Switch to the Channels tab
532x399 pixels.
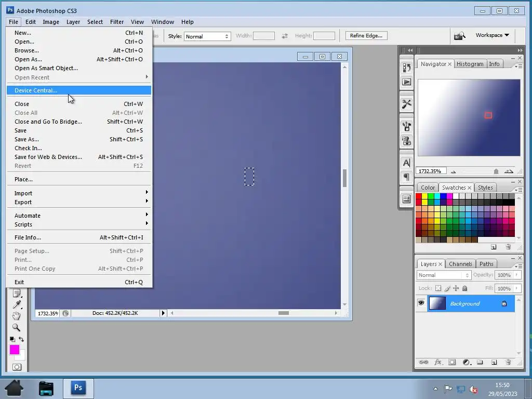point(460,264)
